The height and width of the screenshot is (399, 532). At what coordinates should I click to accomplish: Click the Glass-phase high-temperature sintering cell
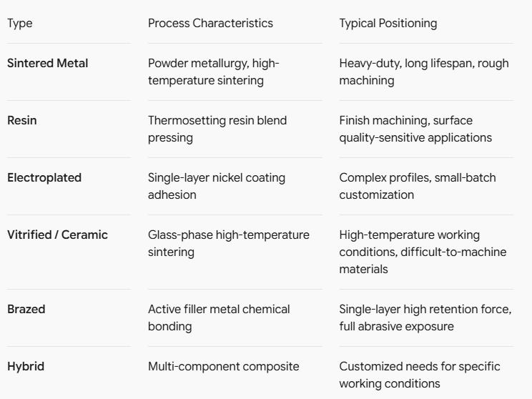(x=229, y=244)
